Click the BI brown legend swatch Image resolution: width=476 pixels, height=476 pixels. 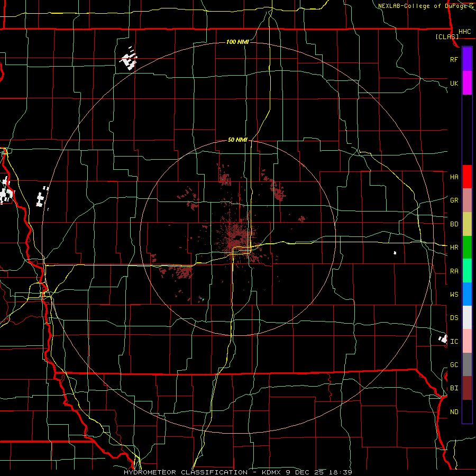[467, 388]
